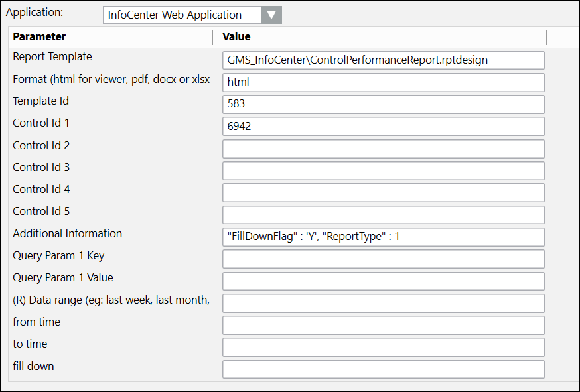
Task: Focus the Control Id 5 input box
Action: coord(383,214)
